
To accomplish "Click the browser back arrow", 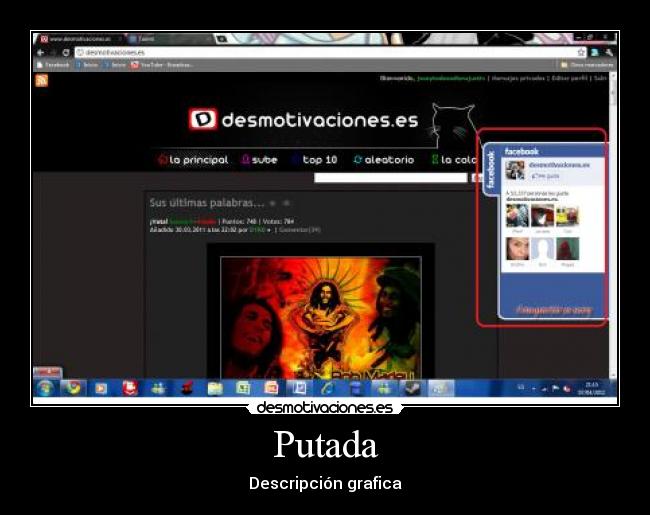I will pyautogui.click(x=41, y=52).
